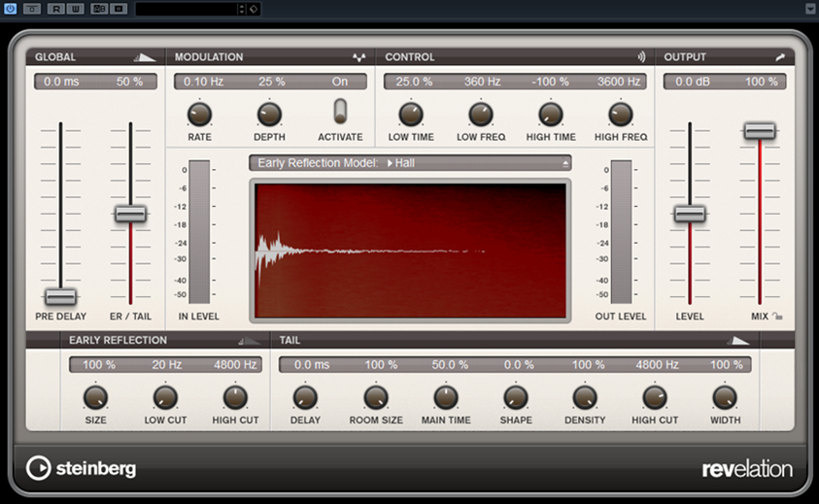Screen dimensions: 819x504
Task: Click the Tail section ramp icon
Action: point(738,341)
